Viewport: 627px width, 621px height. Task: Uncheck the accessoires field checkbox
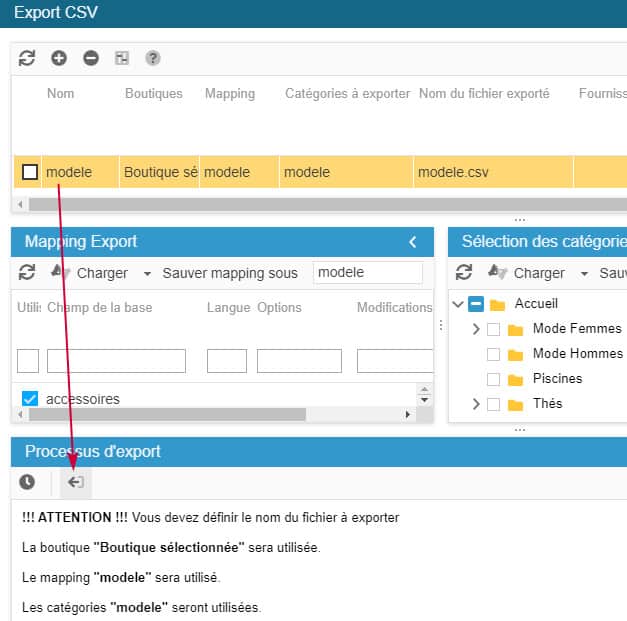click(x=30, y=399)
